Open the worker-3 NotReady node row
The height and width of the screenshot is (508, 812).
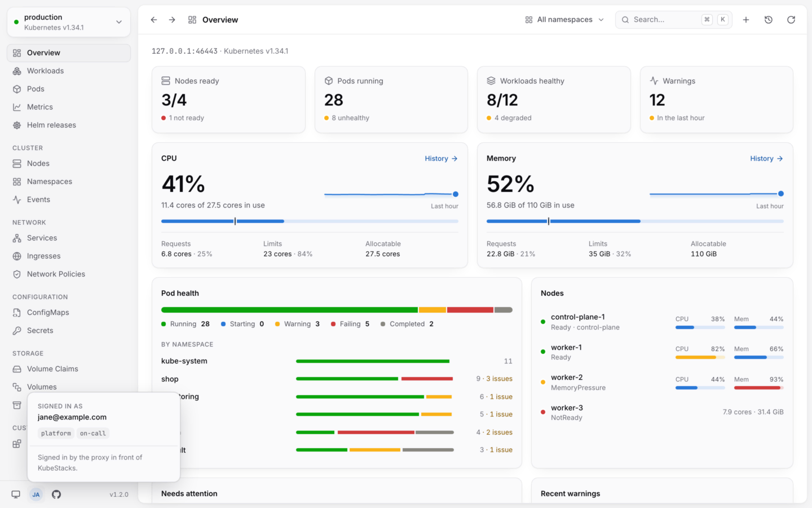(662, 413)
